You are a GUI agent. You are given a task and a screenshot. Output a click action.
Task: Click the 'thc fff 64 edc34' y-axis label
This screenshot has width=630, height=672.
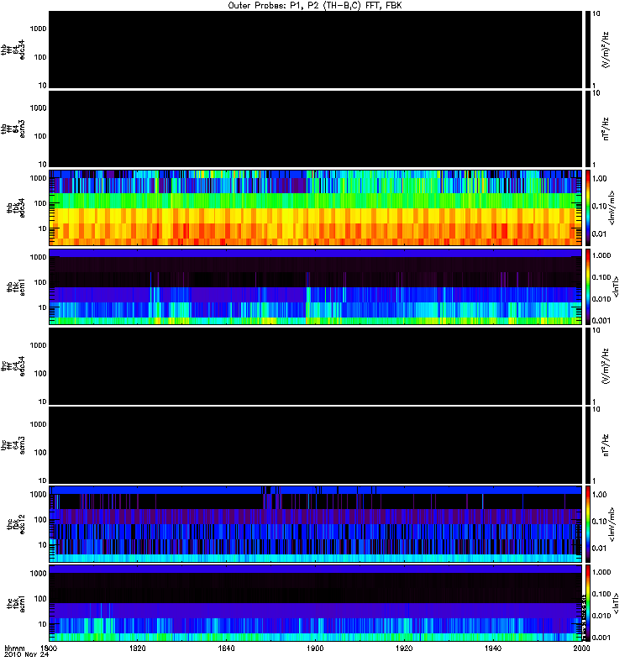13,366
